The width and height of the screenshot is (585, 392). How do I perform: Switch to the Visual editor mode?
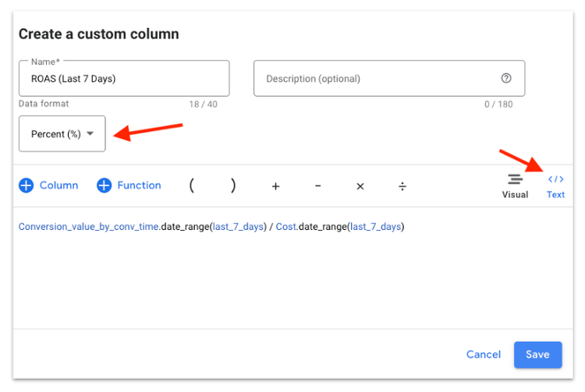tap(515, 186)
